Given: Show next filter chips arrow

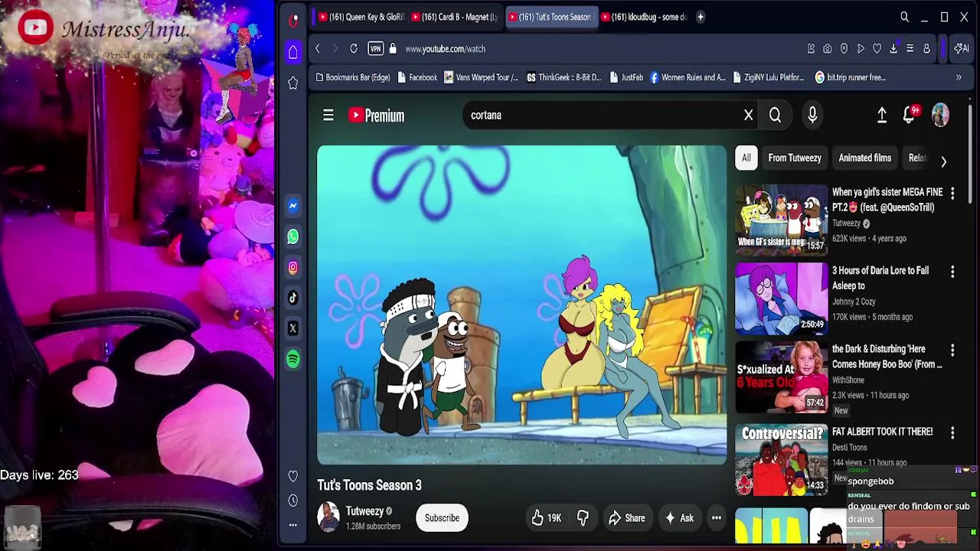Looking at the screenshot, I should pos(943,161).
